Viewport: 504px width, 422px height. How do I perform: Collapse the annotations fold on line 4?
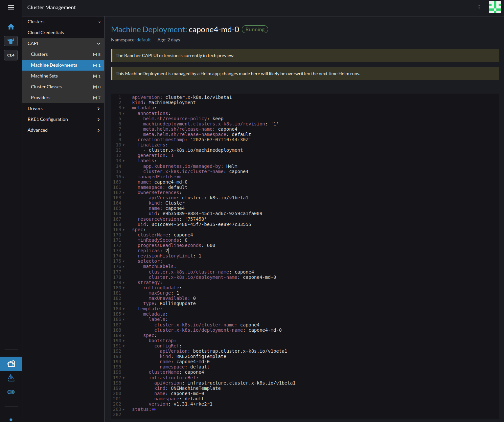124,114
